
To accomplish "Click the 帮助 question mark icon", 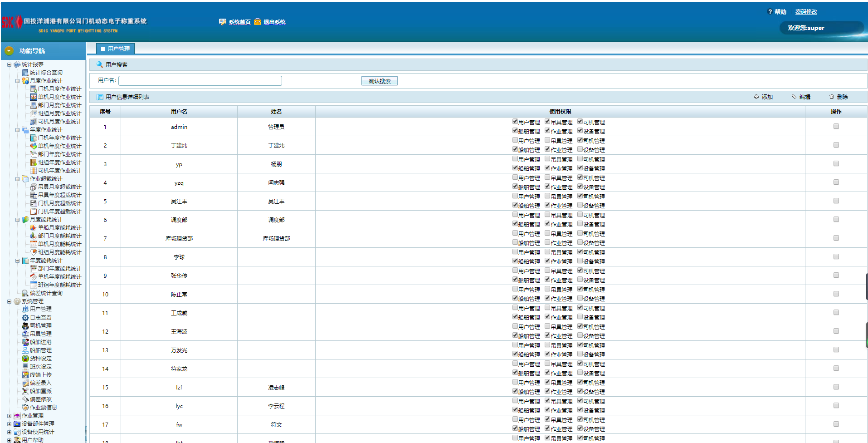I will [770, 12].
